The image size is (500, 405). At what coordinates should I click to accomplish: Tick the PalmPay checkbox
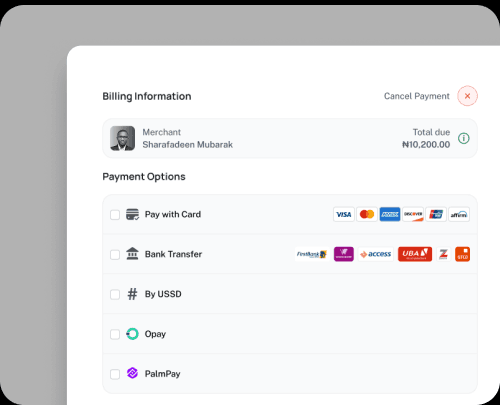pyautogui.click(x=115, y=374)
